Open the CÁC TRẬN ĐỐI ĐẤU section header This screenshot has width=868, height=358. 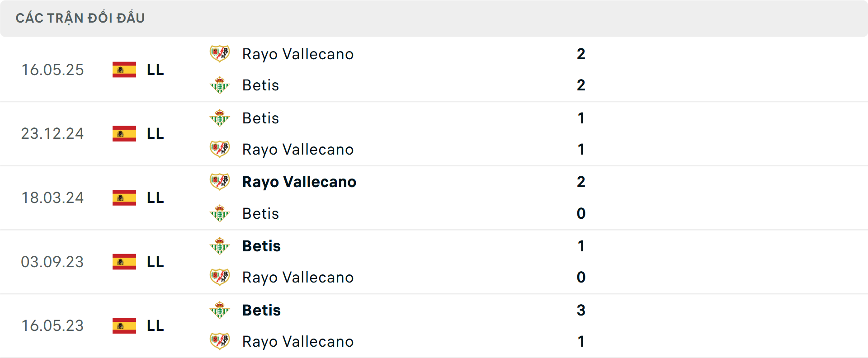[80, 18]
